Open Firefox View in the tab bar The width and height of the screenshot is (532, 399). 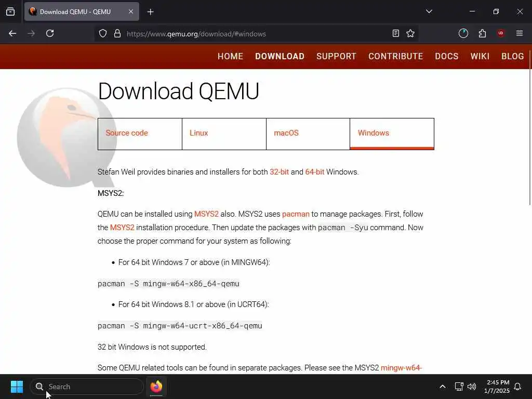click(10, 11)
